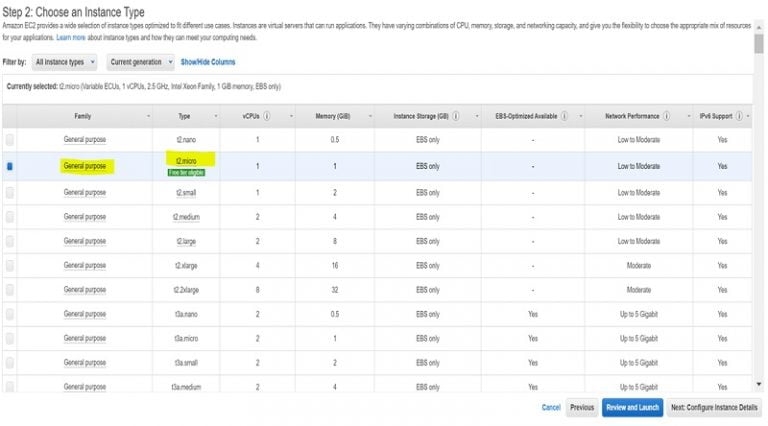Open the Instance Storage column sort arrow
The image size is (768, 426).
click(x=477, y=117)
